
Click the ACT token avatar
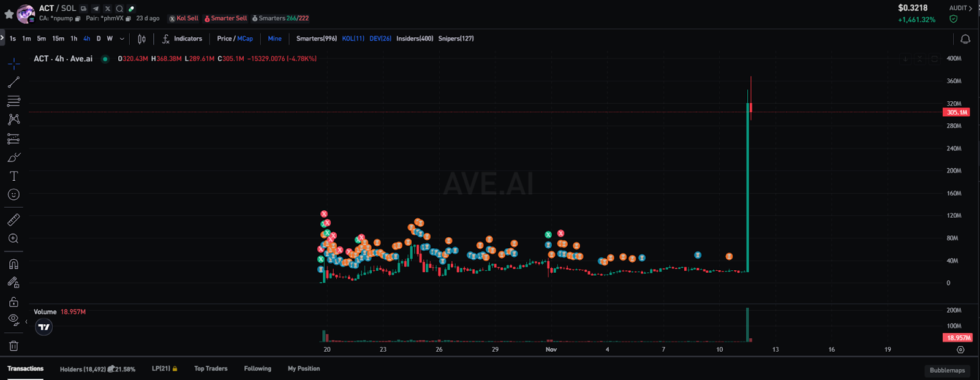26,13
